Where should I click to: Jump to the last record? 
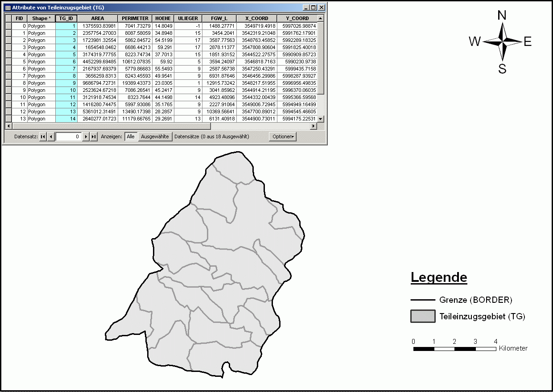(x=94, y=137)
